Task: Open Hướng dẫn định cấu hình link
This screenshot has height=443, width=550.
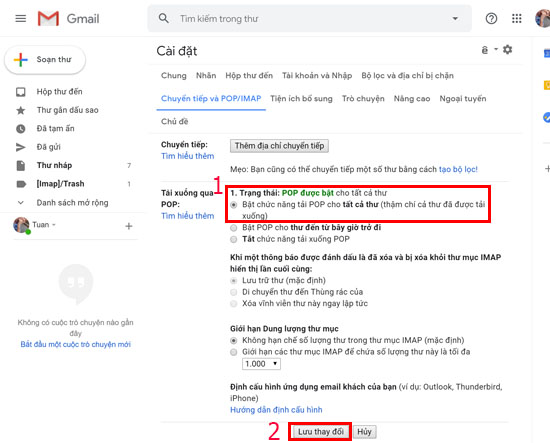Action: click(x=276, y=410)
